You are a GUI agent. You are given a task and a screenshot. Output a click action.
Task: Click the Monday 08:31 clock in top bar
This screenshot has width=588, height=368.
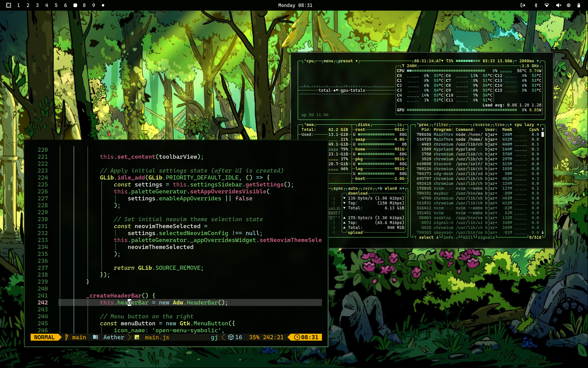coord(295,5)
